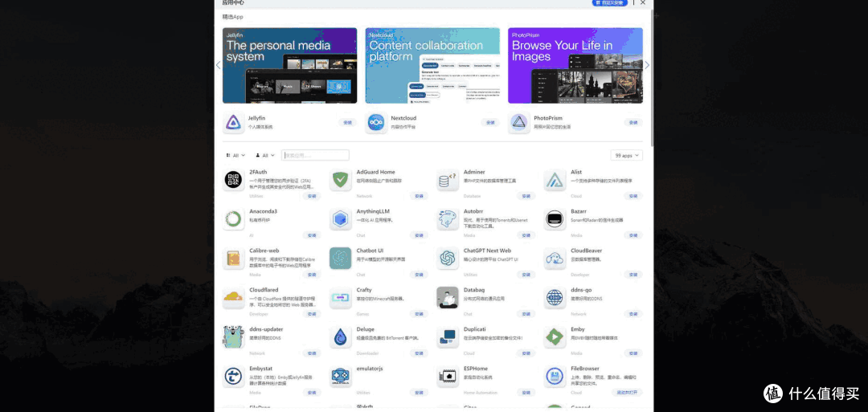Click the PhotoPrism triangle logo icon
The height and width of the screenshot is (412, 868).
[519, 123]
